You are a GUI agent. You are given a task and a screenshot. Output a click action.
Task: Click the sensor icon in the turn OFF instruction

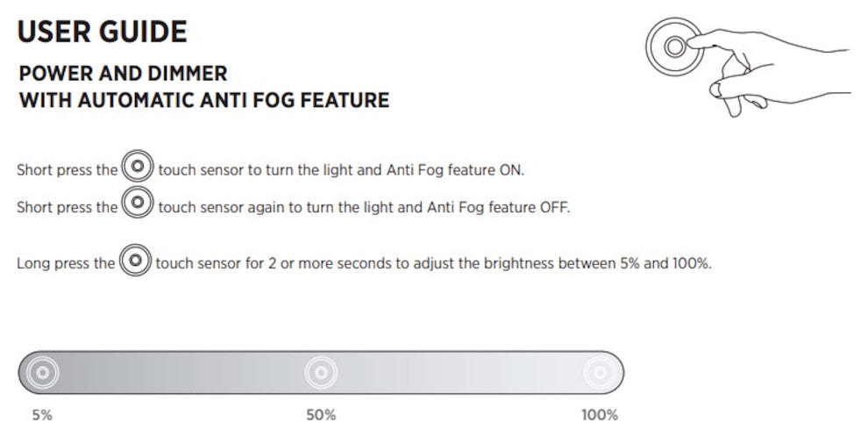[138, 206]
